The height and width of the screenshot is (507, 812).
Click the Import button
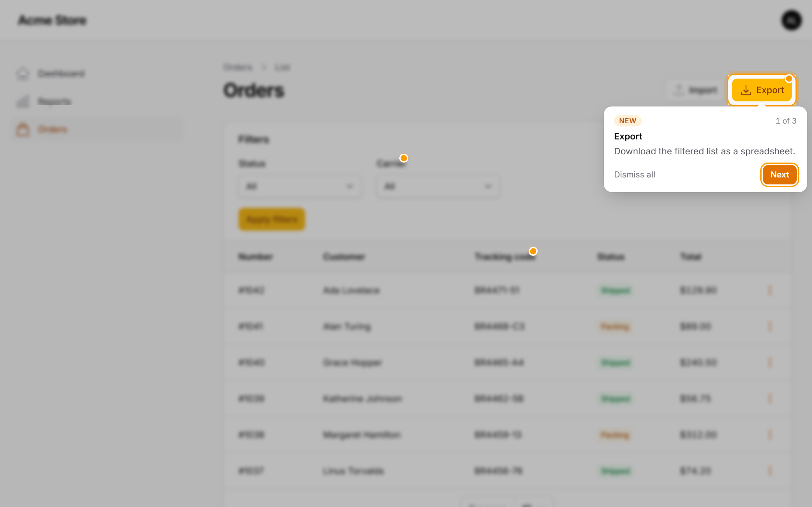695,90
